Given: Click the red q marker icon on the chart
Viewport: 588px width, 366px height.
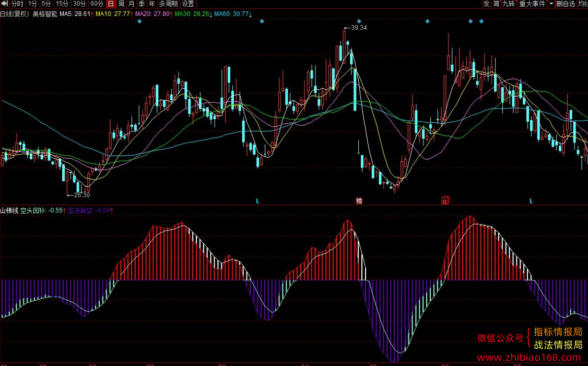Looking at the screenshot, I should click(x=445, y=200).
